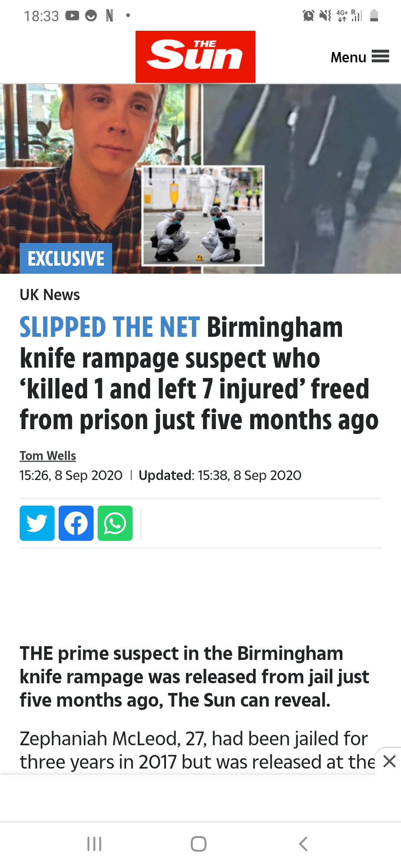Viewport: 401px width, 868px height.
Task: Tap the Netflix notification icon
Action: (110, 16)
